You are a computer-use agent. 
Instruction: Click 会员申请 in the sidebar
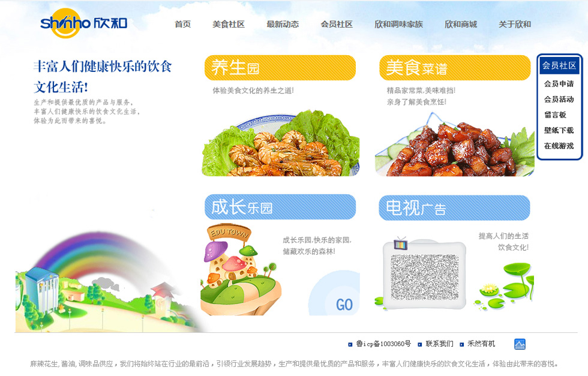click(x=559, y=83)
